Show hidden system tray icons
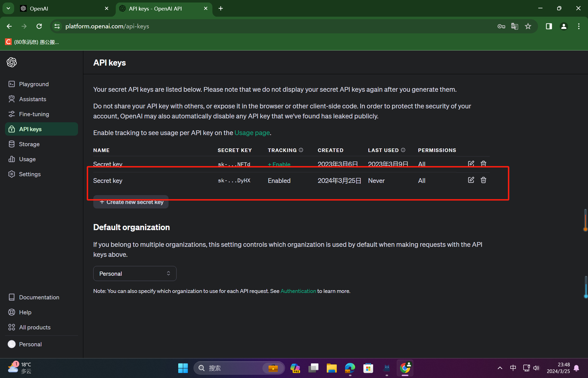The height and width of the screenshot is (378, 588). click(500, 368)
